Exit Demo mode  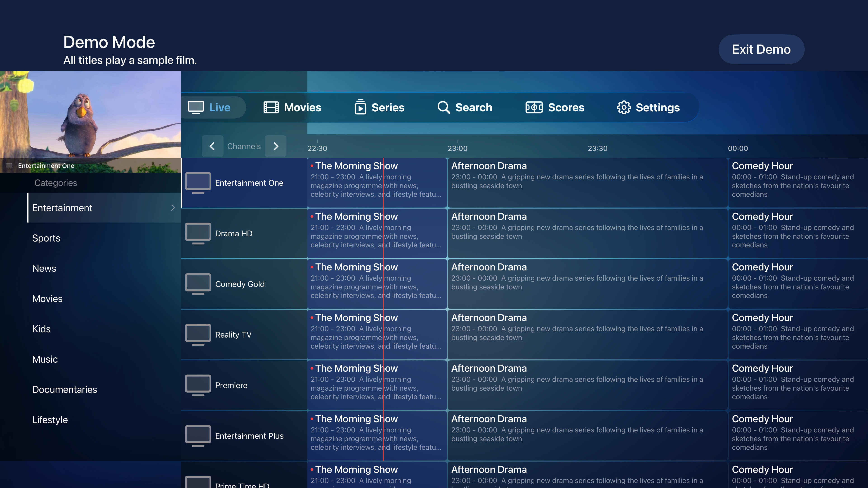pos(762,49)
